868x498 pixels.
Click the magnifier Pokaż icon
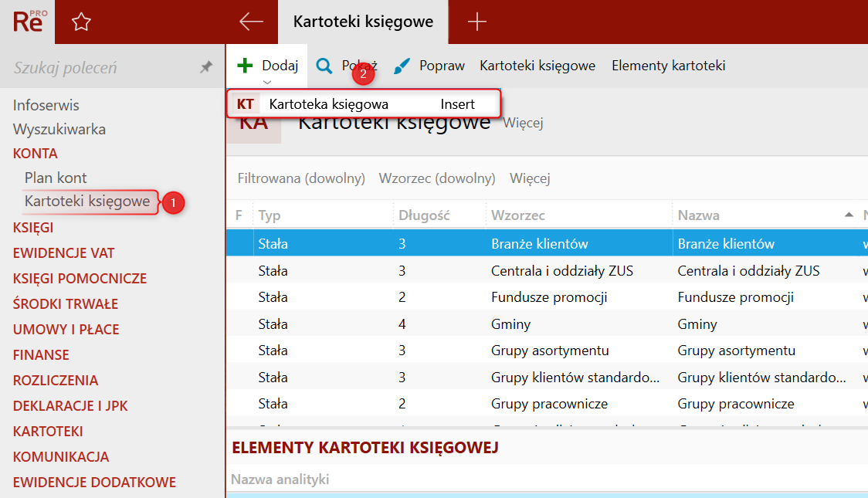click(324, 66)
